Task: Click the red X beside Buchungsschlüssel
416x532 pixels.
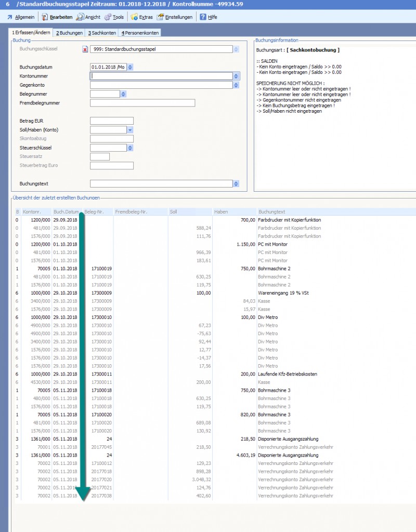Action: [85, 49]
